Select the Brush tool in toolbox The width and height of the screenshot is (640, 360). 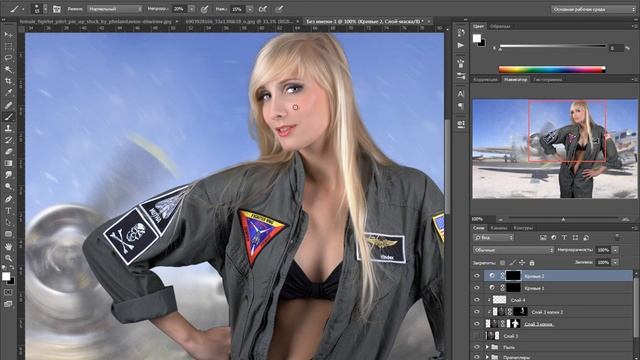click(8, 117)
